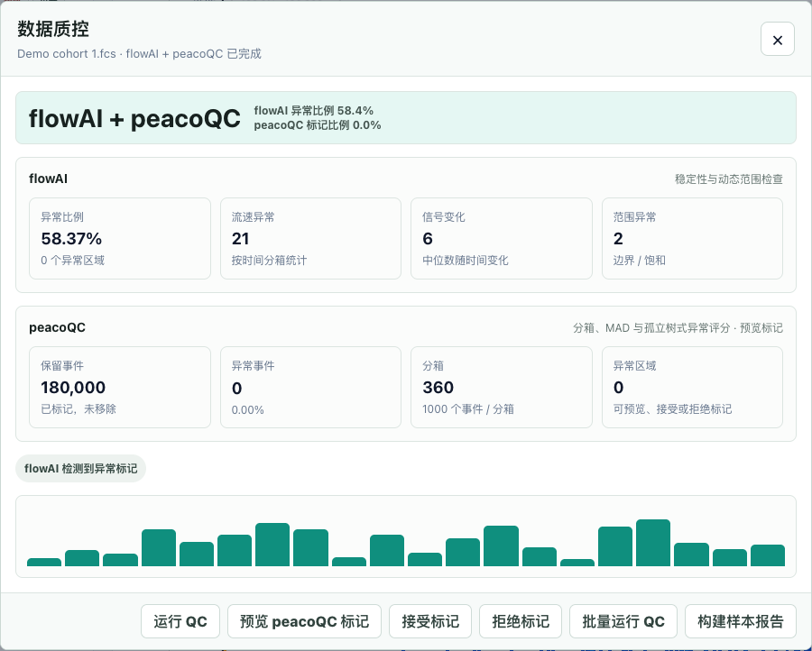Click the first bar in the histogram
The height and width of the screenshot is (651, 812).
point(44,562)
